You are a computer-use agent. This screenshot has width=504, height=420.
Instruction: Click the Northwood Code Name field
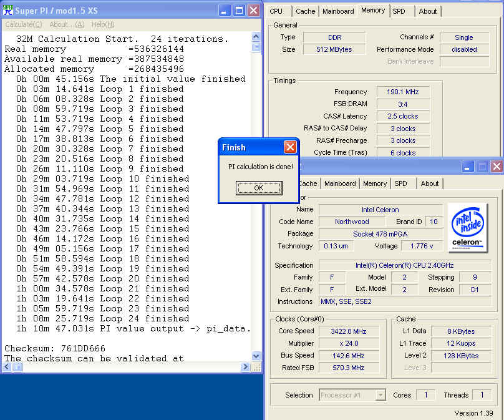pos(352,222)
